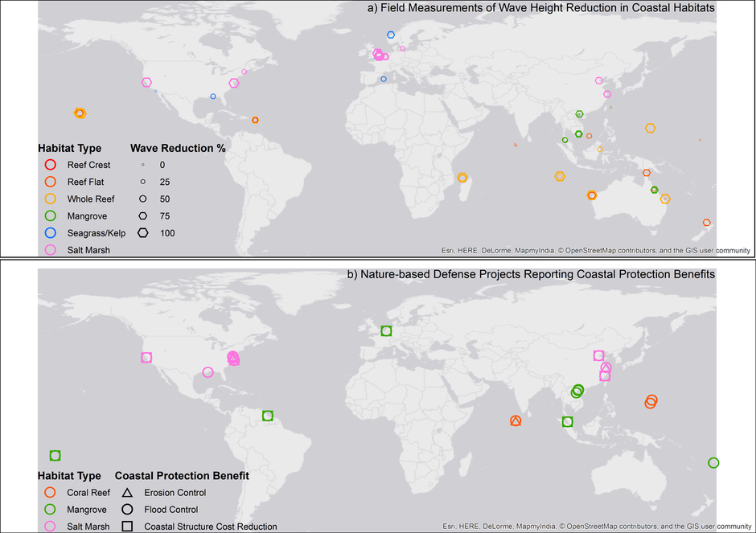Viewport: 756px width, 533px height.
Task: Click the 'Whole Reef' legend label
Action: 91,199
